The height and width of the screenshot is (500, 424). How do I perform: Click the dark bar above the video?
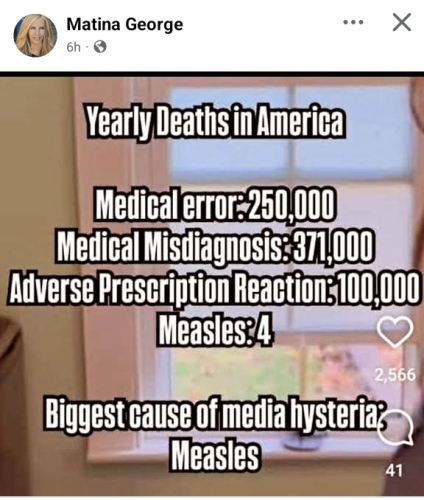pos(212,74)
